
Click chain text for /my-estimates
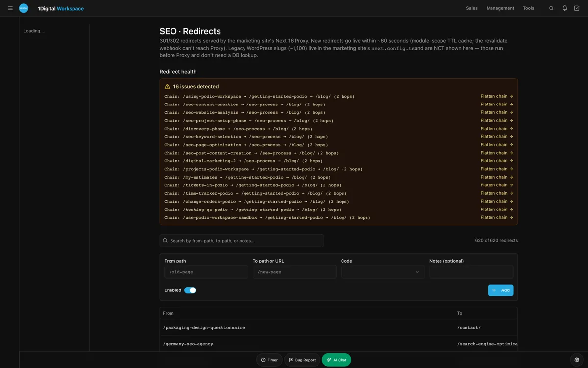[247, 177]
